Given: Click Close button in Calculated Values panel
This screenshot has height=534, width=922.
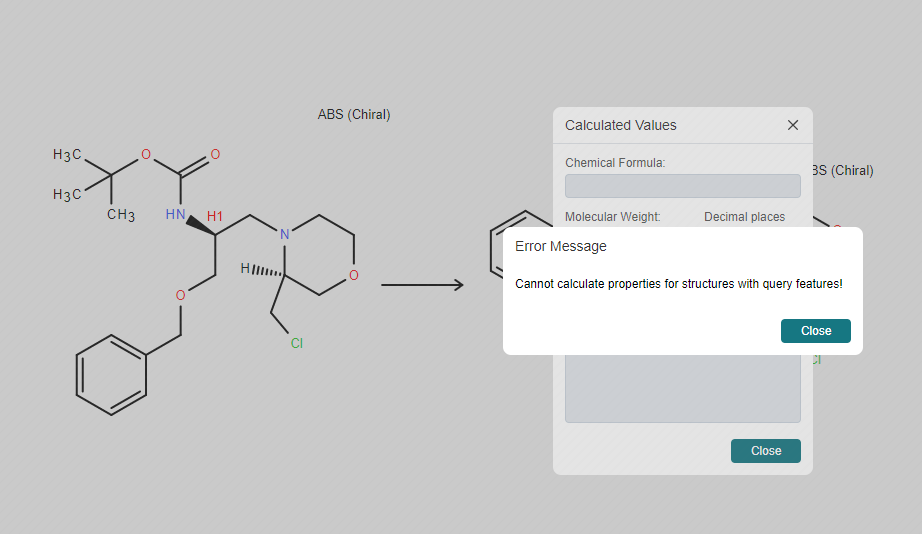Looking at the screenshot, I should point(766,451).
